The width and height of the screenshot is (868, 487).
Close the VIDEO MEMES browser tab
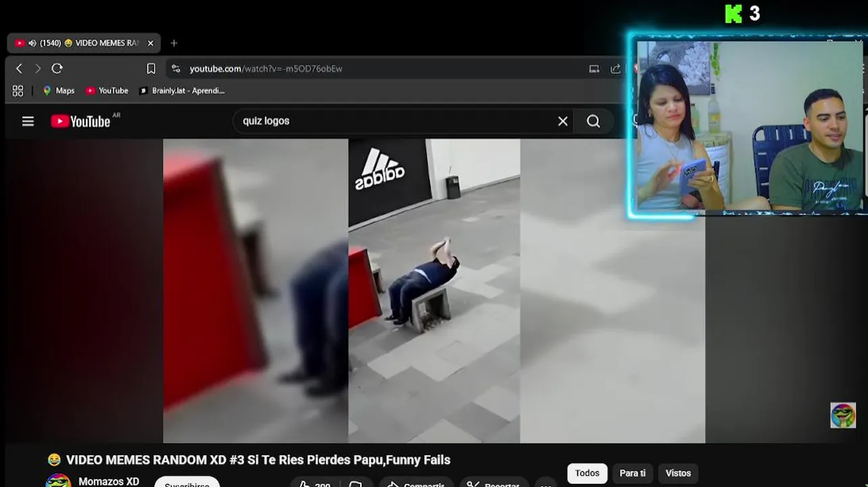coord(150,43)
